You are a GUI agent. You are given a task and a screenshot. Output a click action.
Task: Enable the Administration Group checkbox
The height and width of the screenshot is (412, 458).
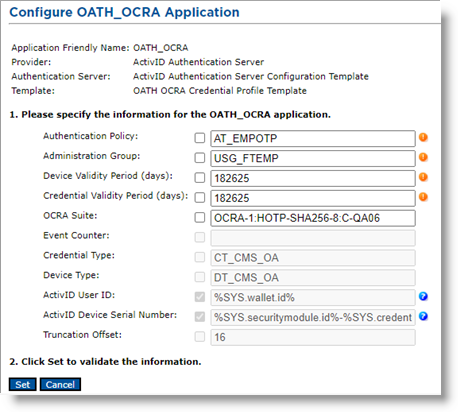pos(200,158)
